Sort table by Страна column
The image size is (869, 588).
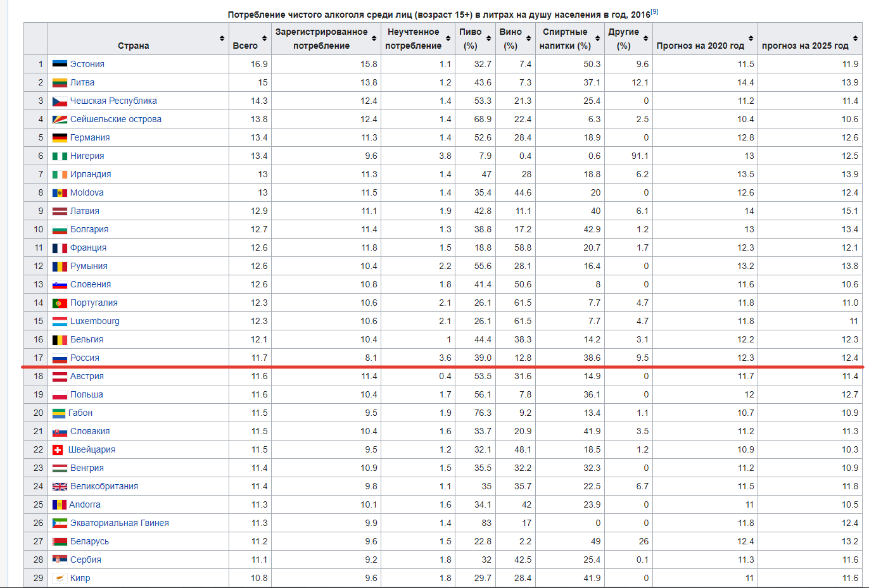click(222, 39)
